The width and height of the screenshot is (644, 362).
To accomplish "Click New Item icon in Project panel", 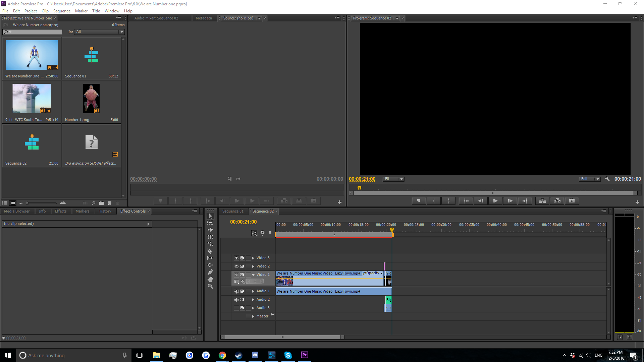I will coord(109,203).
